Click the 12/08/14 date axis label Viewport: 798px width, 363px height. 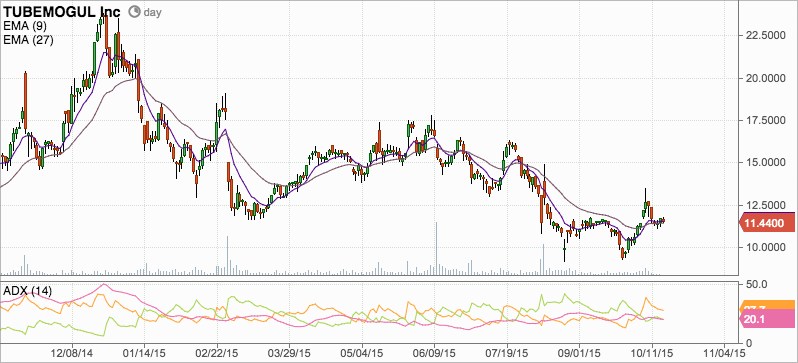[72, 353]
